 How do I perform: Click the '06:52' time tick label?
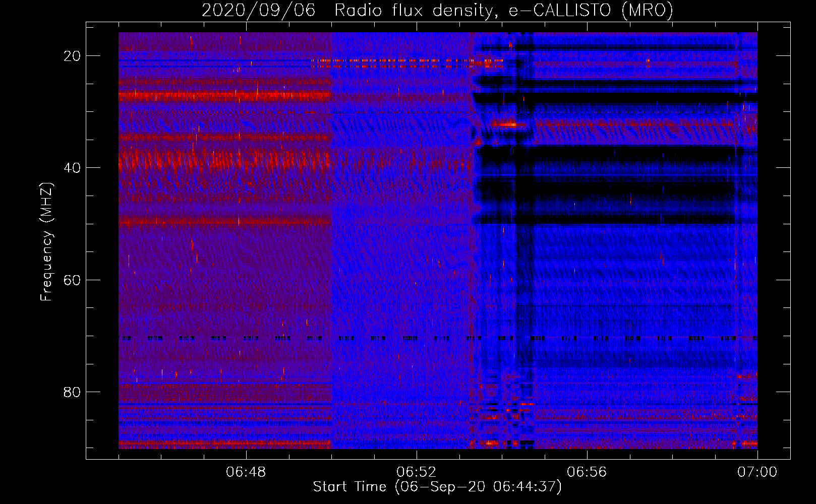point(417,472)
